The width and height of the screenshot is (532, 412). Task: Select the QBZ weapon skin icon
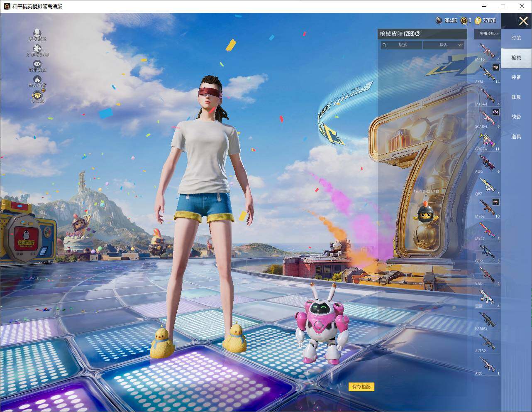487,186
